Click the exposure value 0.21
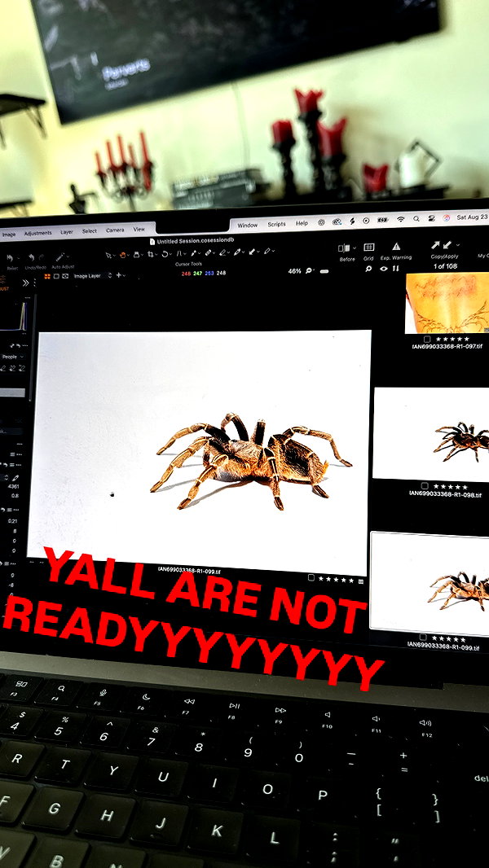The image size is (489, 868). 12,521
